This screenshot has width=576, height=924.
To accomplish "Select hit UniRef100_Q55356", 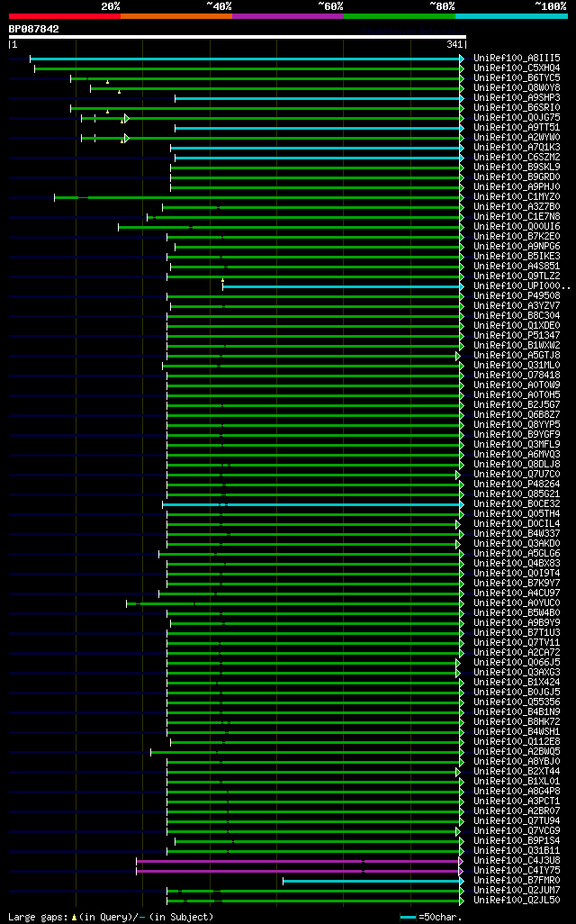I will click(517, 702).
